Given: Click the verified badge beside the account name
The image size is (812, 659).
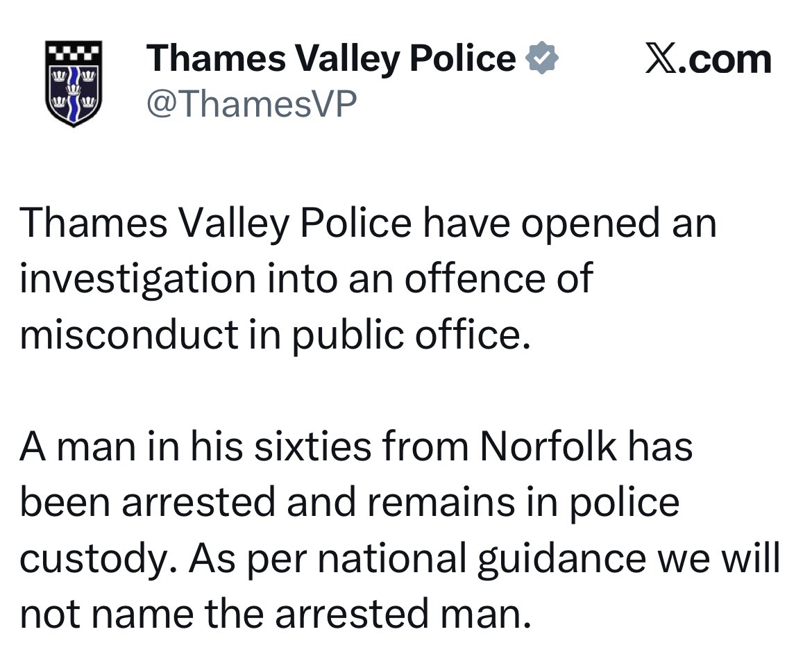Looking at the screenshot, I should point(543,58).
